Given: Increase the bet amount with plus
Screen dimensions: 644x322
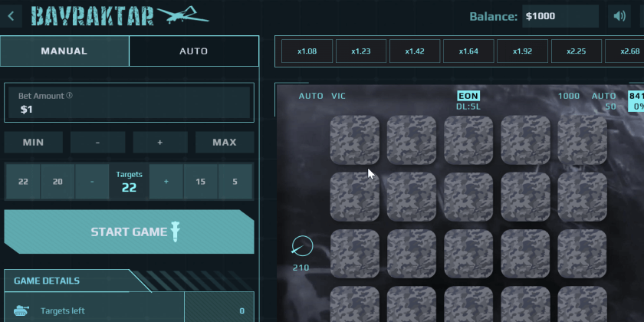Looking at the screenshot, I should tap(159, 143).
